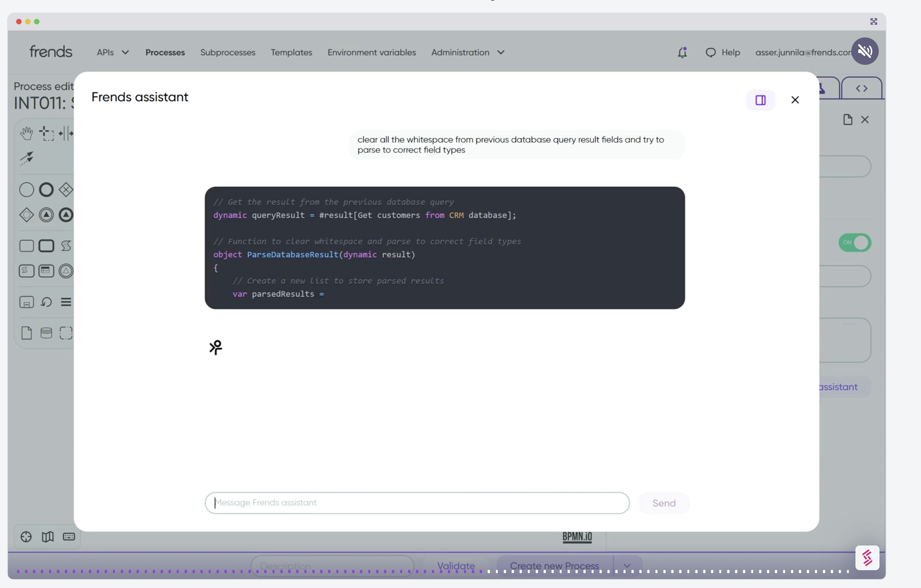Click the Validate button
This screenshot has height=588, width=921.
pyautogui.click(x=456, y=565)
